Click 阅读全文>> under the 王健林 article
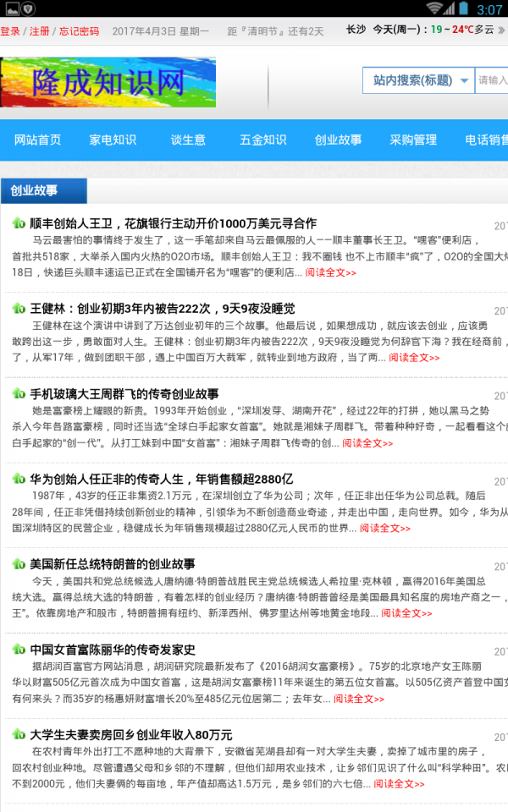Viewport: 508px width, 812px height. coord(414,357)
